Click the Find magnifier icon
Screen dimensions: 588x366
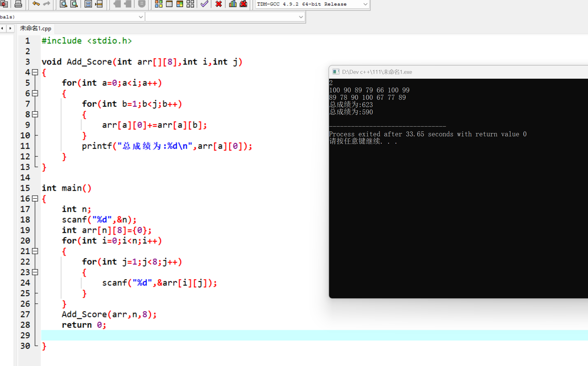(63, 4)
